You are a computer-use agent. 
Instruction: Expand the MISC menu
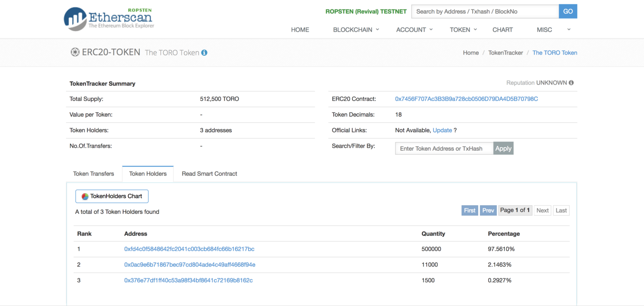(553, 30)
